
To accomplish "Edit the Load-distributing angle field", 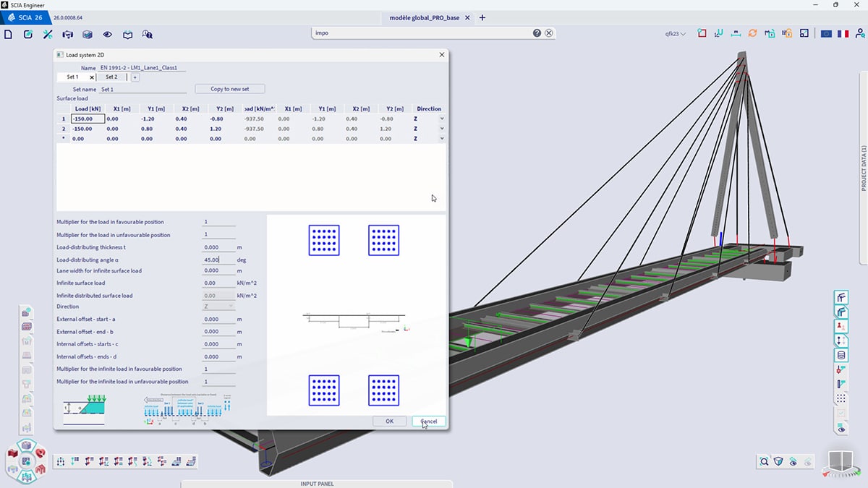I will pyautogui.click(x=217, y=259).
